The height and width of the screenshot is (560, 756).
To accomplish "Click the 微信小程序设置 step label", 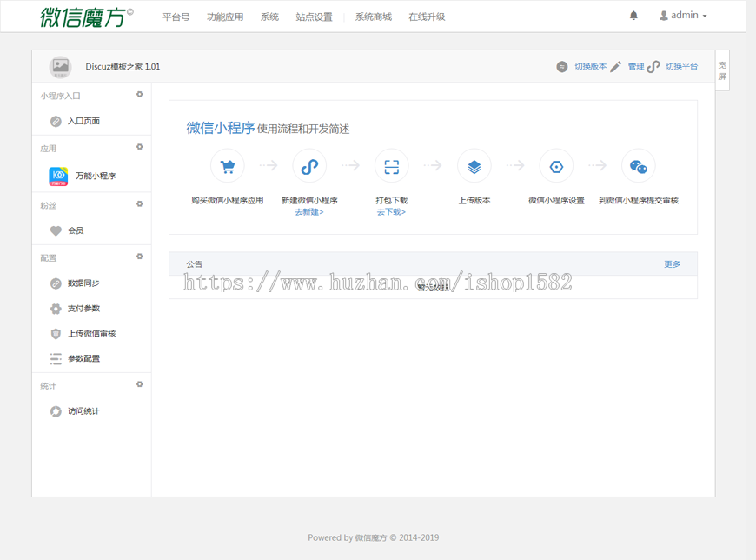I will coord(556,200).
